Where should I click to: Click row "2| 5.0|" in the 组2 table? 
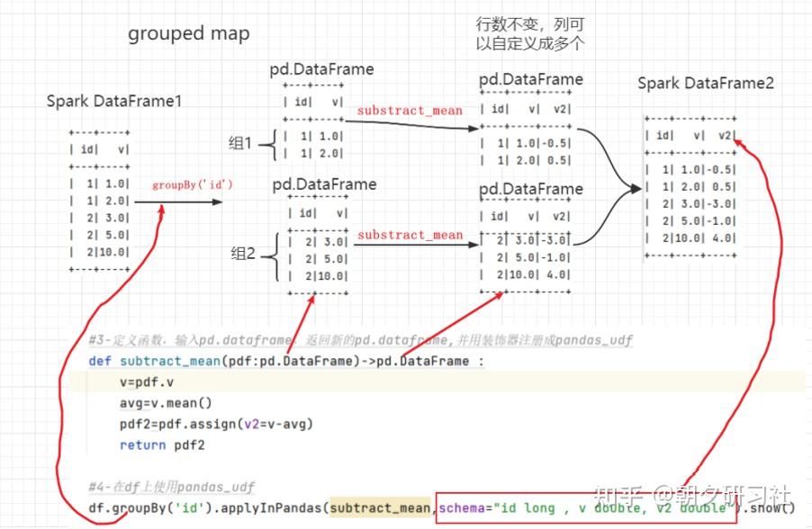(x=319, y=259)
